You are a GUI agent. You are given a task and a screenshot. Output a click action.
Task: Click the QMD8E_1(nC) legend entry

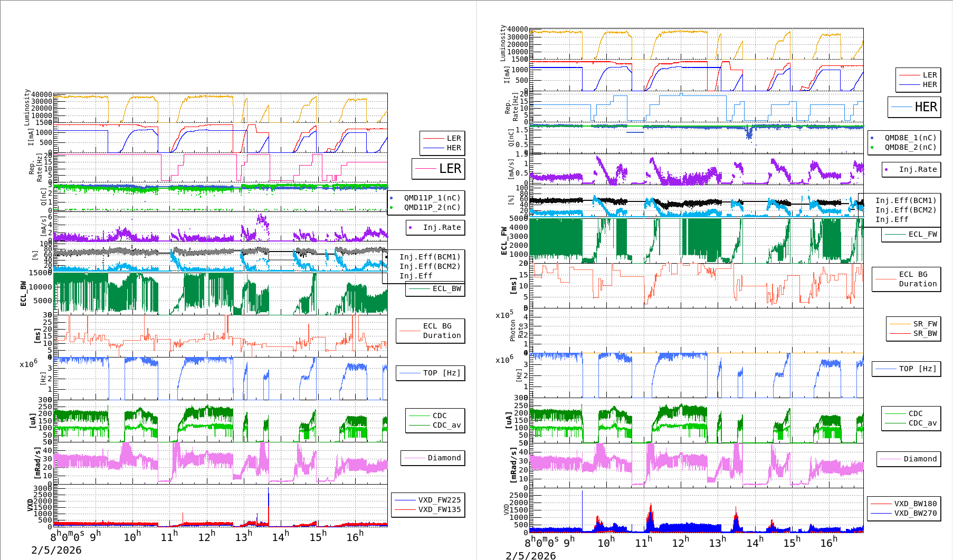(x=910, y=138)
